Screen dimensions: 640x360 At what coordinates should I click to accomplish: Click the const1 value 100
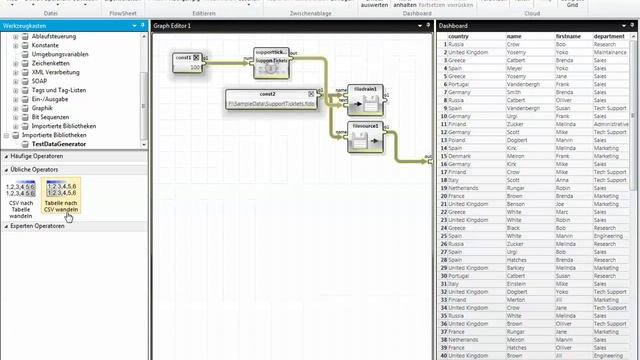196,67
